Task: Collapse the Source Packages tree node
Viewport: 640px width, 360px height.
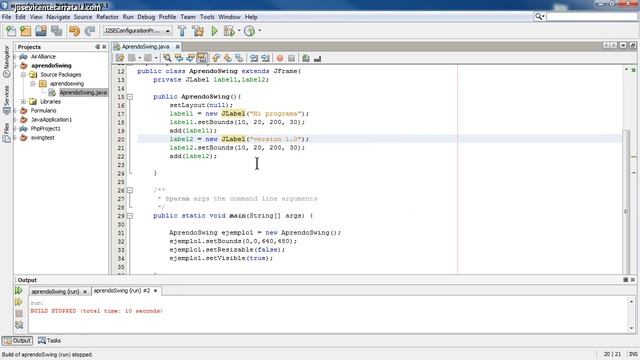Action: 24,75
